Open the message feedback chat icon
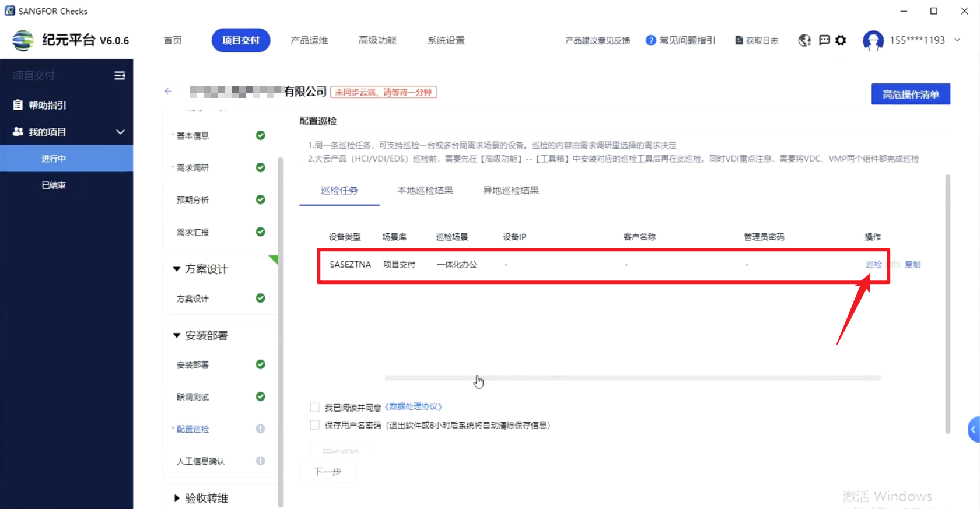 coord(824,40)
